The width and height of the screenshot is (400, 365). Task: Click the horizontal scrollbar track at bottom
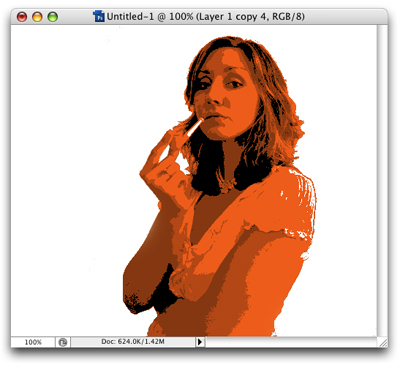pyautogui.click(x=291, y=342)
